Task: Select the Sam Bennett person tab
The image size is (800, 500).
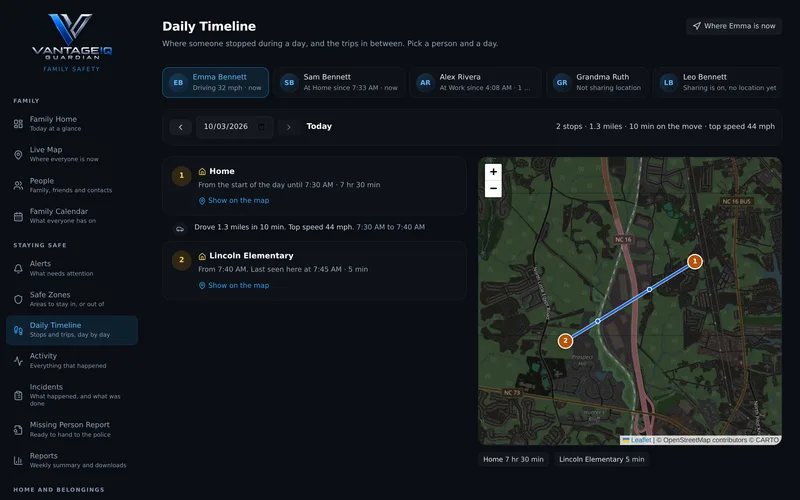Action: pos(339,82)
